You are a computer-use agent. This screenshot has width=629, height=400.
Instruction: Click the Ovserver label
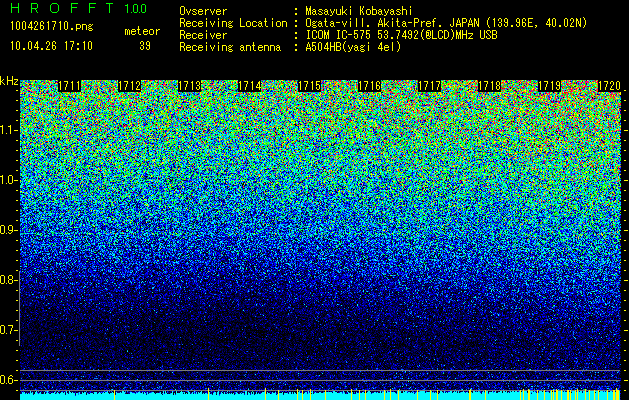click(203, 11)
